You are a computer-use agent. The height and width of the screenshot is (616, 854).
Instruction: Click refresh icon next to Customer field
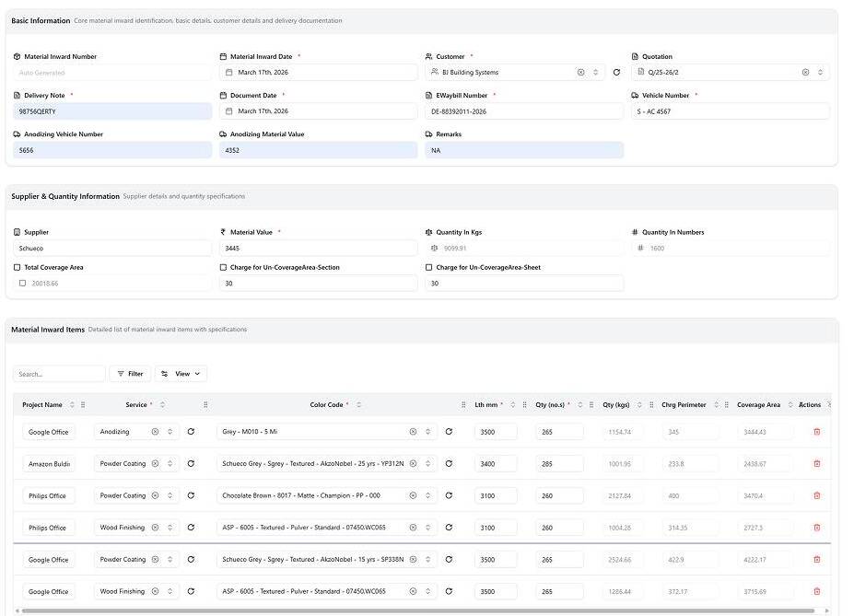616,73
